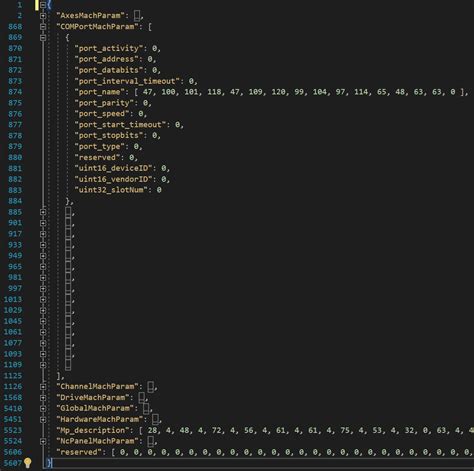Collapse the object starting on line 869
Image resolution: width=474 pixels, height=471 pixels.
pos(43,38)
